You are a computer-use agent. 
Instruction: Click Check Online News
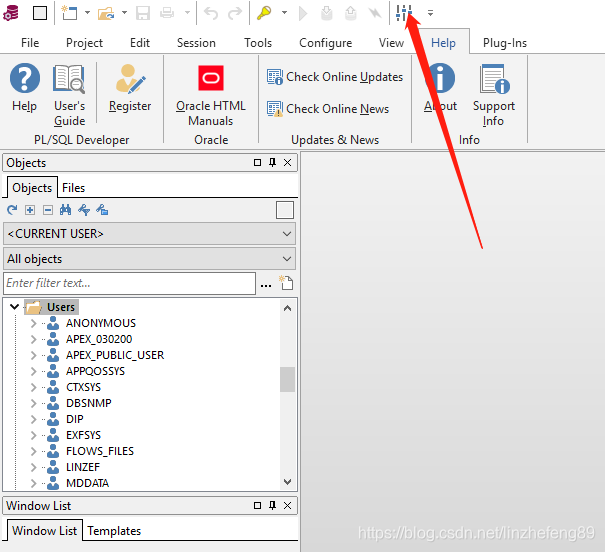[328, 109]
